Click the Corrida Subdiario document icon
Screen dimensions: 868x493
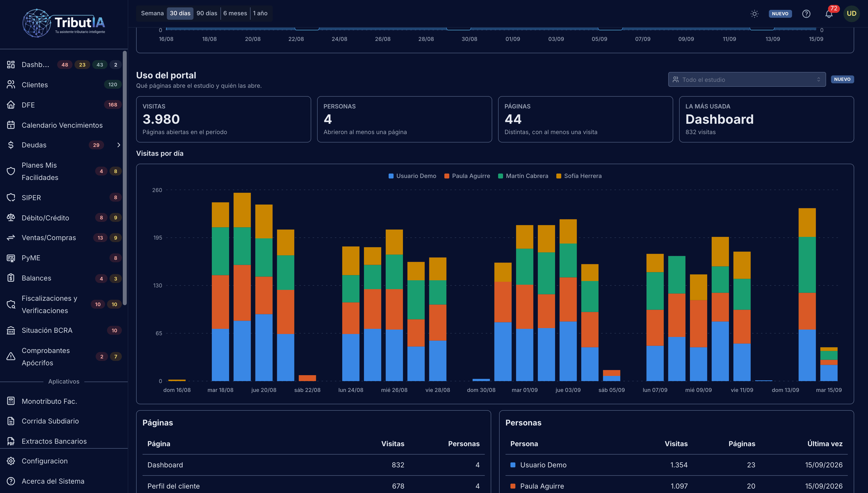(11, 421)
